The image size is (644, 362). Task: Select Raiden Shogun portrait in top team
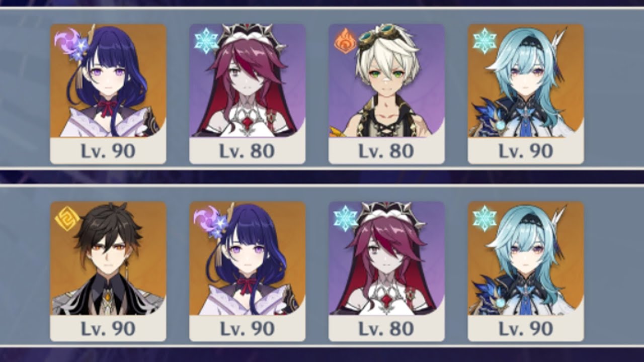pyautogui.click(x=108, y=80)
